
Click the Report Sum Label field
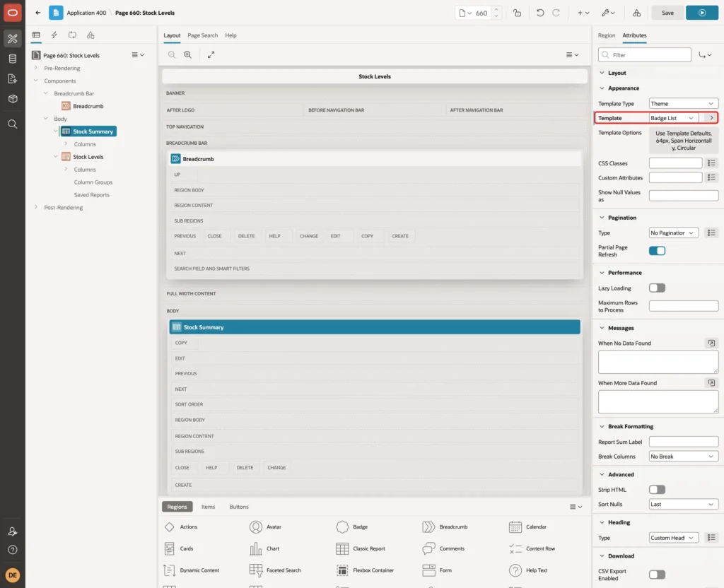coord(684,442)
